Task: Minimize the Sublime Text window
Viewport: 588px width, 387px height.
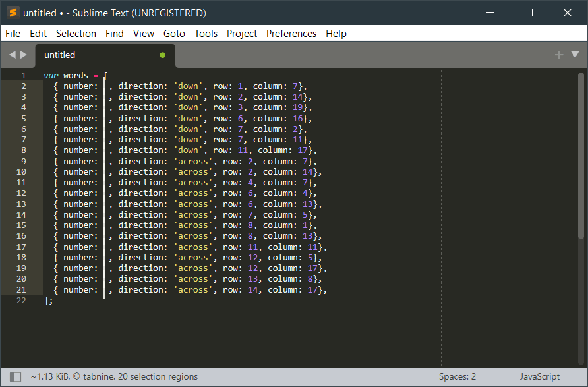Action: coord(490,13)
